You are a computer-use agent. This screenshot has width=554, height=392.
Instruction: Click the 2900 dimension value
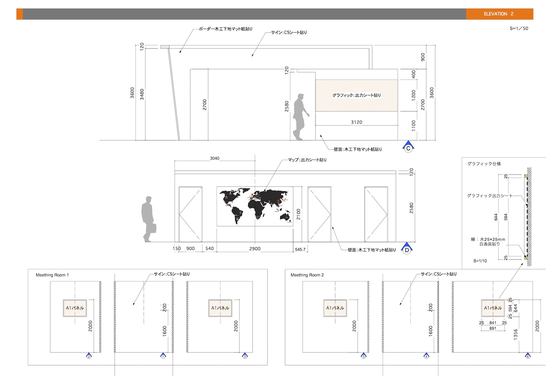pyautogui.click(x=254, y=249)
